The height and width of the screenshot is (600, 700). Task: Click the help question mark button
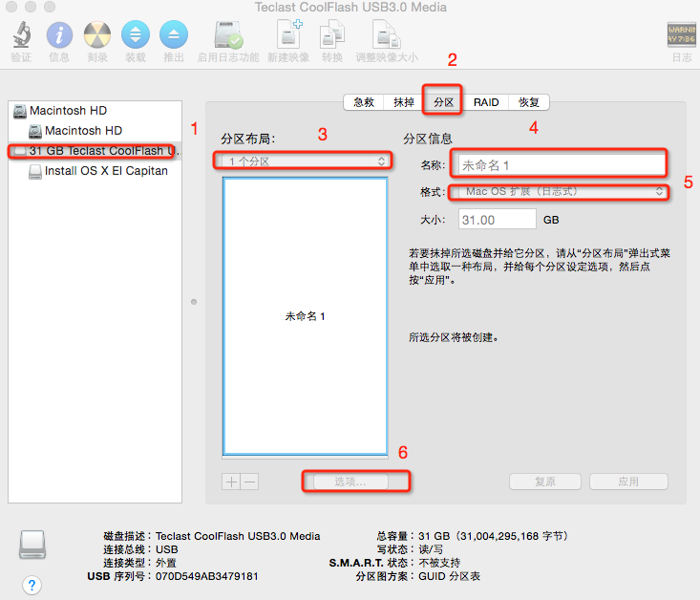pos(32,585)
